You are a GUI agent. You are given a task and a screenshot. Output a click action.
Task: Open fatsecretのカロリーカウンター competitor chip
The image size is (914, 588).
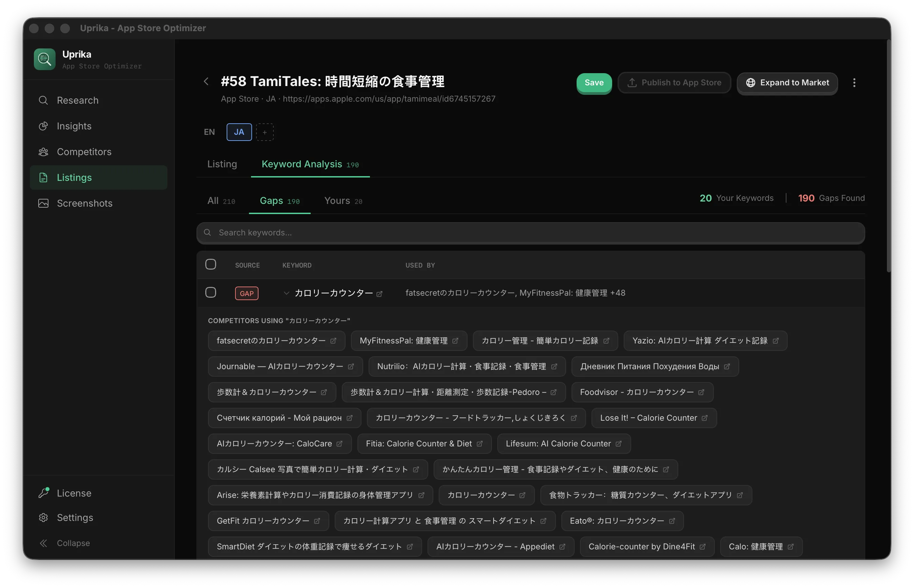pos(276,341)
